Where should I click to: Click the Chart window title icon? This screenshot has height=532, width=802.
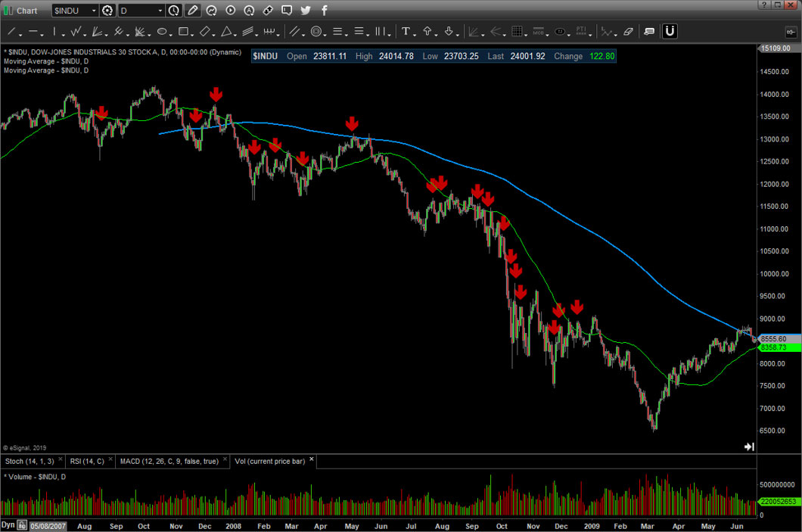click(x=8, y=11)
